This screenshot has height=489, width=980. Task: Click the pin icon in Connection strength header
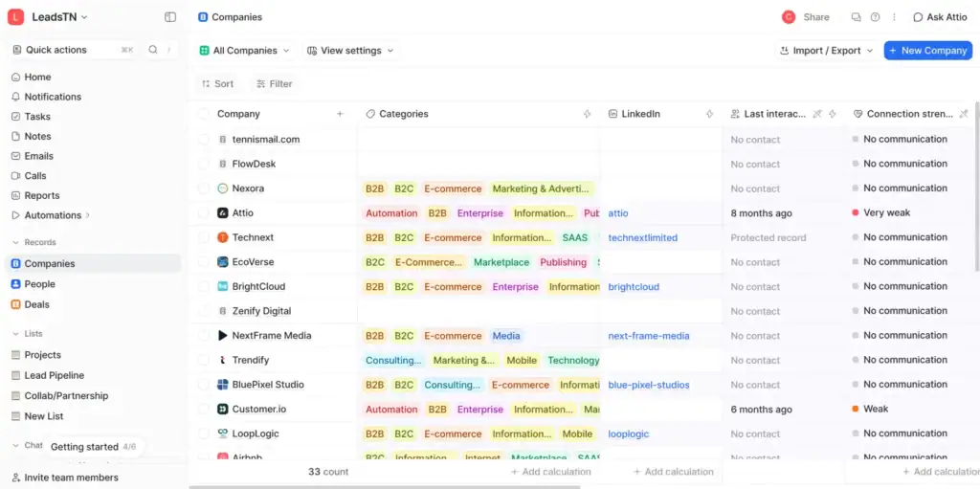964,114
